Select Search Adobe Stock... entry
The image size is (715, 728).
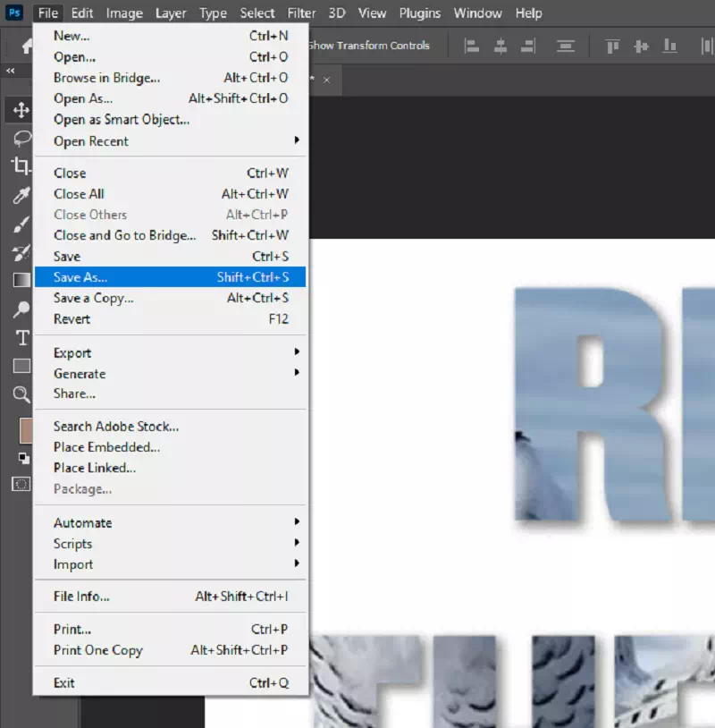[171, 427]
